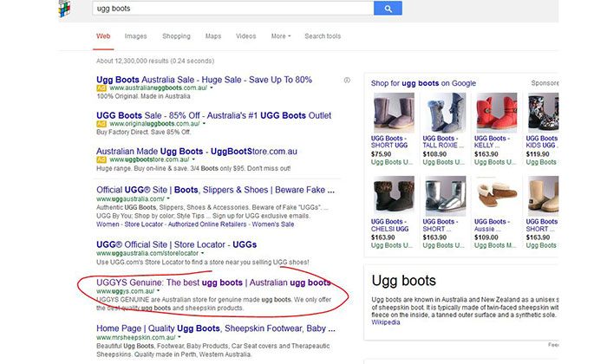607x364 pixels.
Task: Switch to the Shopping tab
Action: click(x=176, y=36)
